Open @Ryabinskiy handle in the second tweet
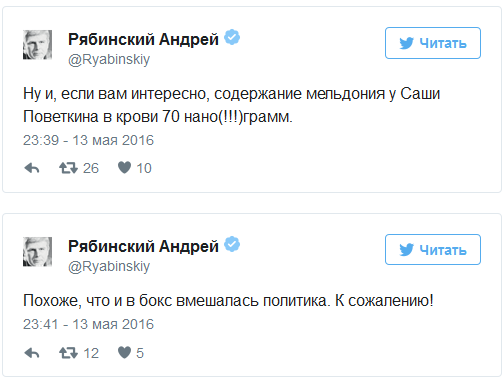The height and width of the screenshot is (387, 504). [x=109, y=267]
